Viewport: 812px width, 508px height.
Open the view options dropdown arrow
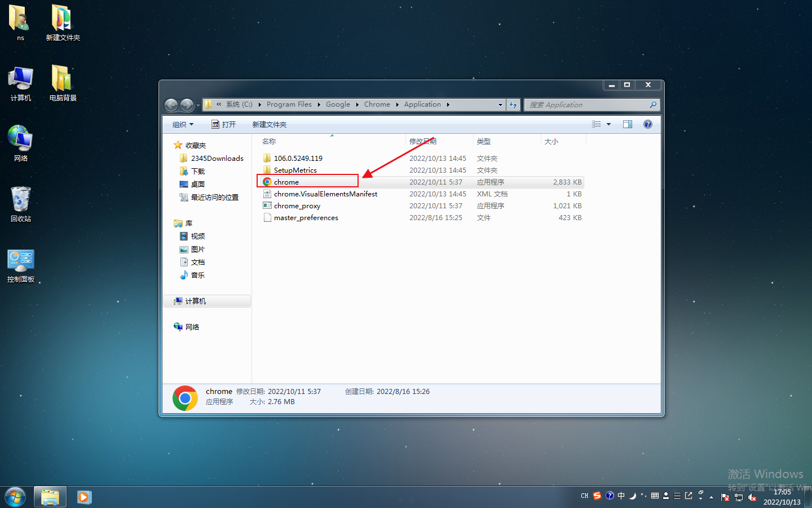click(608, 124)
